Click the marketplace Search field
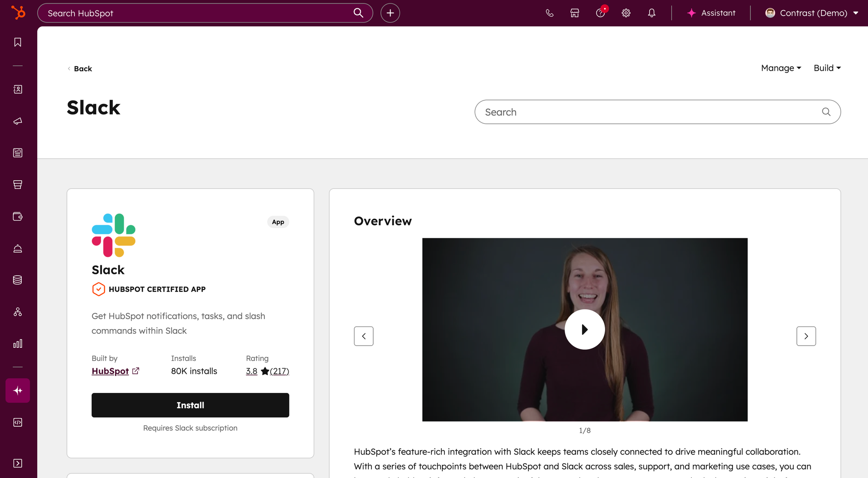Viewport: 868px width, 478px height. click(651, 112)
